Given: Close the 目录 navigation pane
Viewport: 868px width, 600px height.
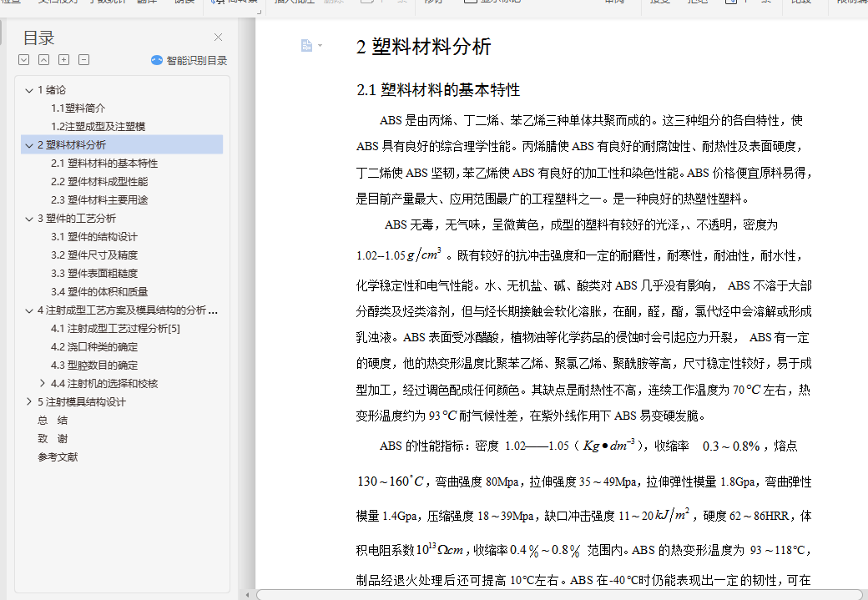Looking at the screenshot, I should (218, 37).
